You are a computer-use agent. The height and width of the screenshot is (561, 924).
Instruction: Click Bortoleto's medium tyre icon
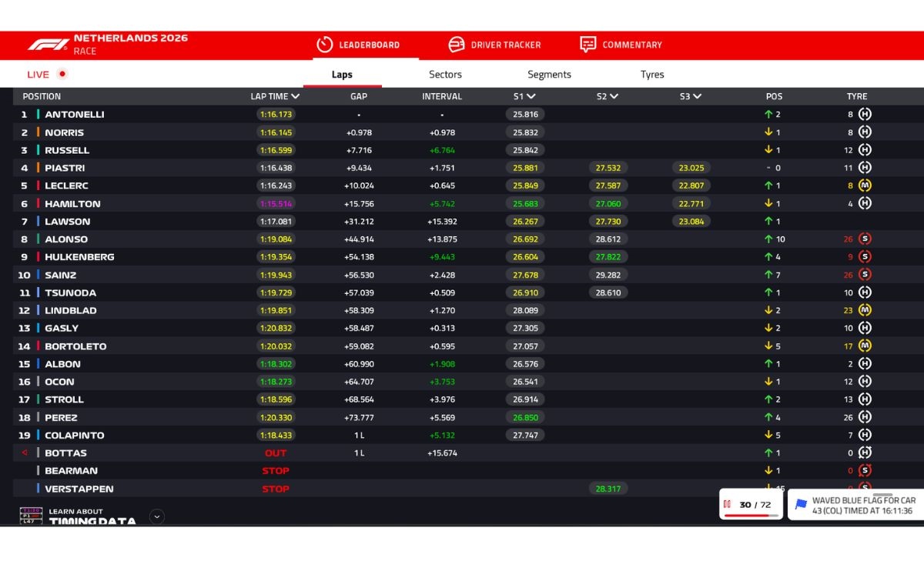point(865,346)
